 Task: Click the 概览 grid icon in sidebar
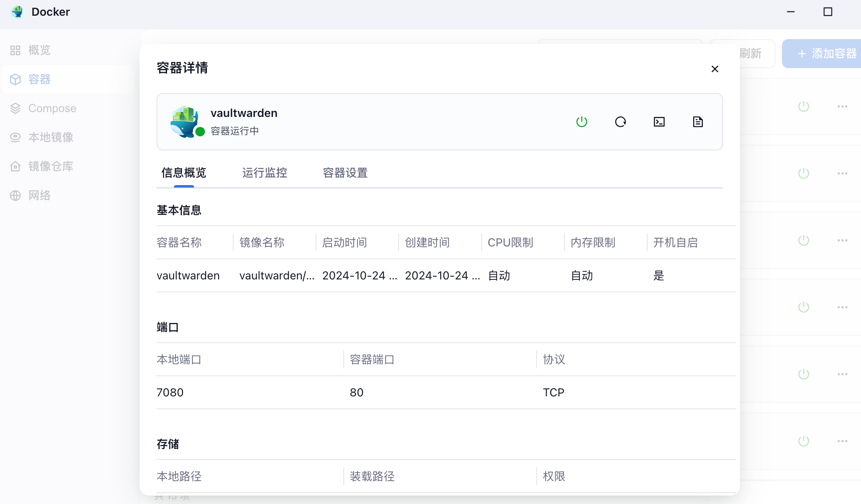click(x=15, y=50)
